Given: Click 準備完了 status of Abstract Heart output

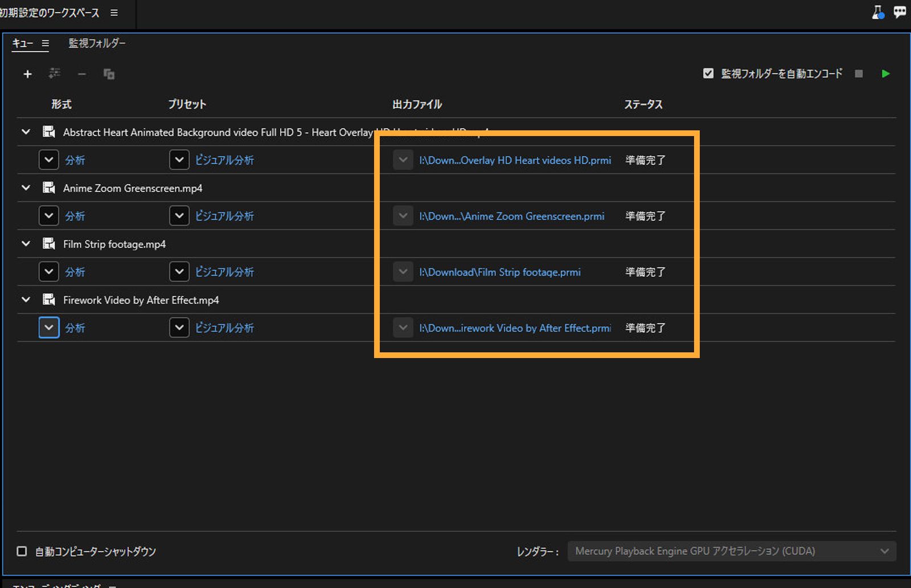Looking at the screenshot, I should (x=645, y=161).
